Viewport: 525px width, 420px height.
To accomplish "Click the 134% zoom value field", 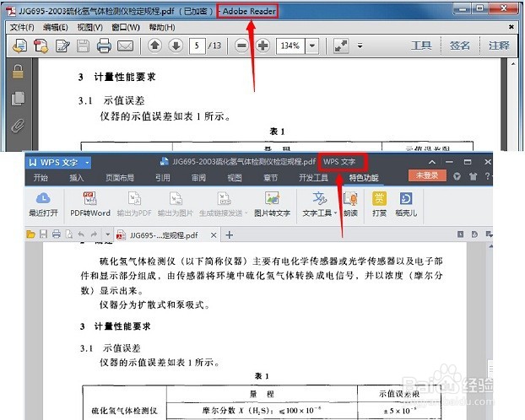I will click(290, 46).
